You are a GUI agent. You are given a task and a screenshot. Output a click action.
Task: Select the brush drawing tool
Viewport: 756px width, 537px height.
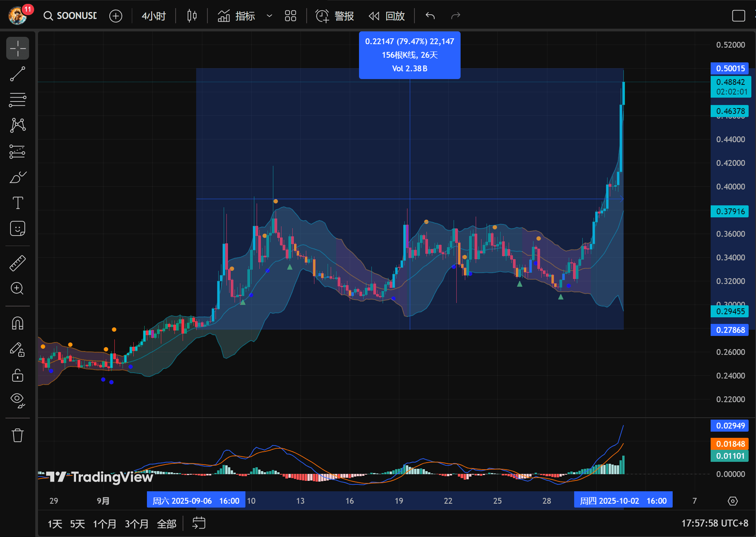click(x=17, y=177)
